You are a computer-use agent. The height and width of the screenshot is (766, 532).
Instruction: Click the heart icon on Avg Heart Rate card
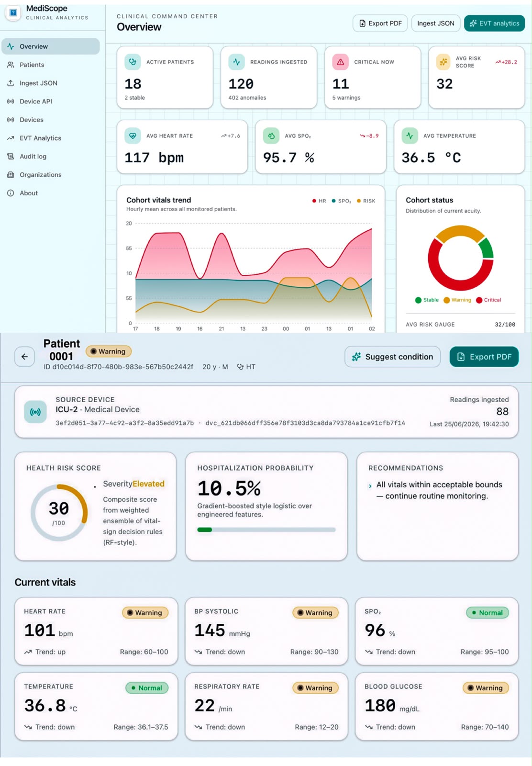pyautogui.click(x=133, y=135)
